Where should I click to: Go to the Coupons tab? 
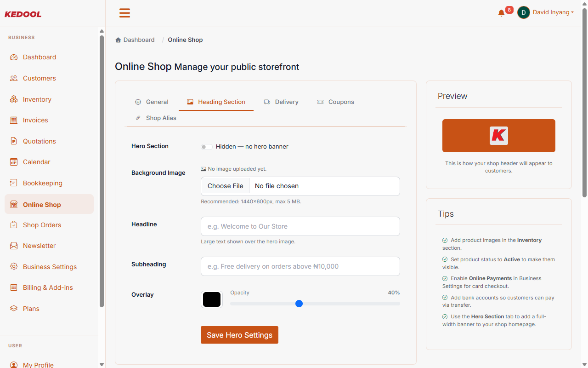click(x=336, y=102)
